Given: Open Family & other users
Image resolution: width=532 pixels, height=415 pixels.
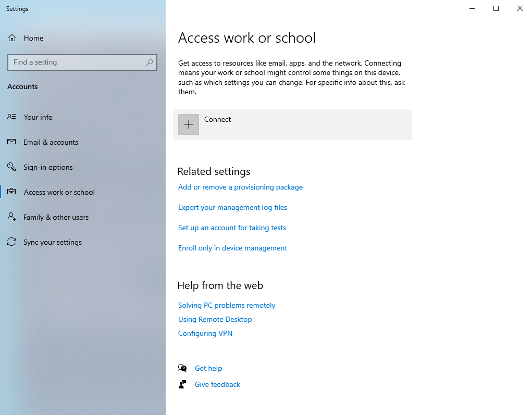Looking at the screenshot, I should point(56,217).
